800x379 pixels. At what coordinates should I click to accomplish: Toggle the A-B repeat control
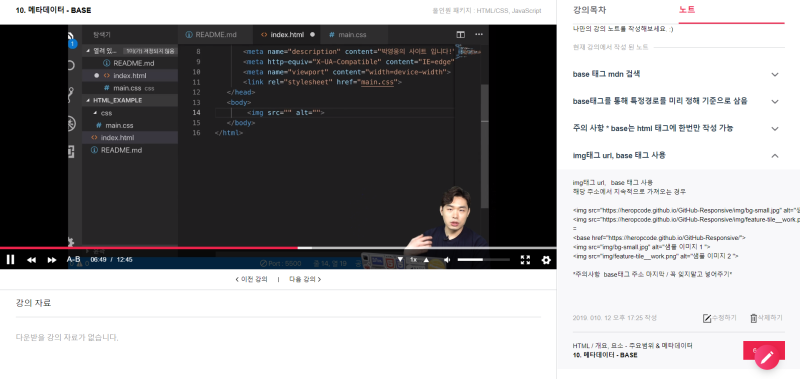(73, 260)
